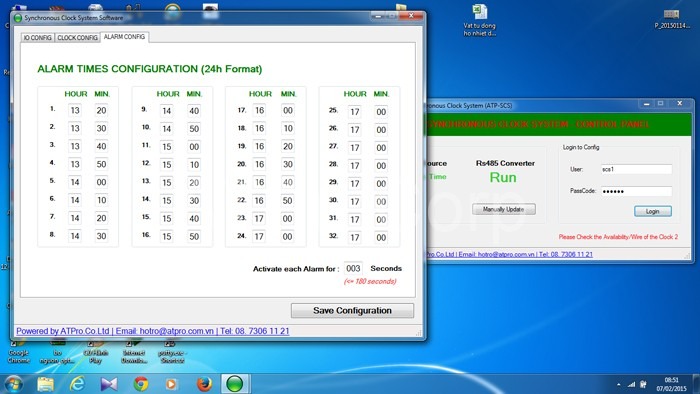The height and width of the screenshot is (394, 700).
Task: Select hour field of alarm 3
Action: tap(75, 146)
